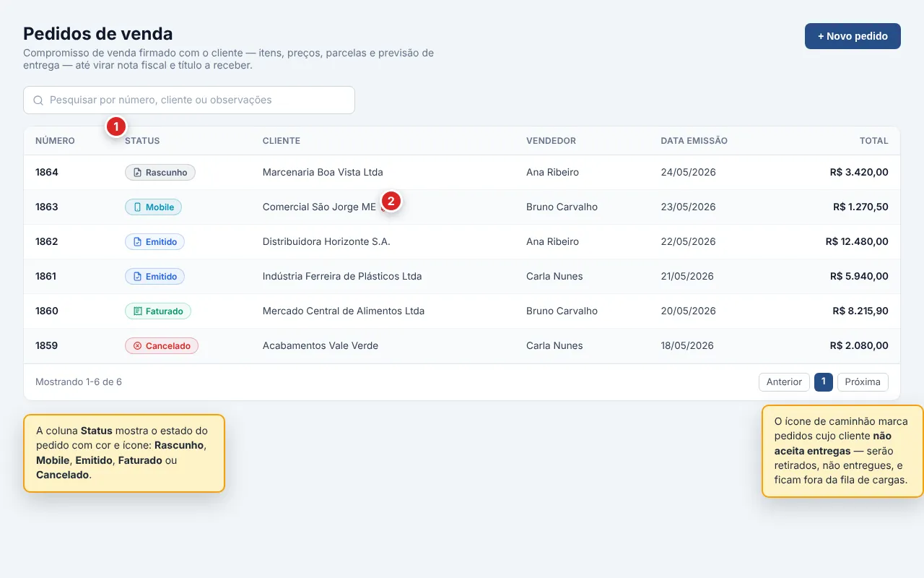Click the total R$ 3.420,00
This screenshot has width=924, height=578.
coord(859,173)
